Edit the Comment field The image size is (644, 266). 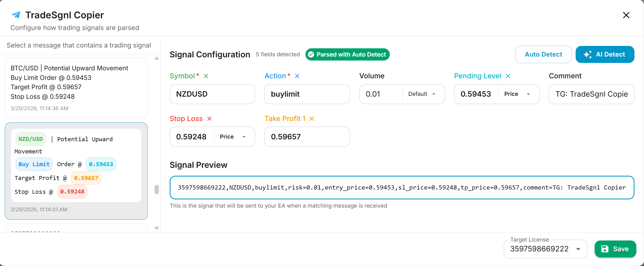(x=592, y=94)
